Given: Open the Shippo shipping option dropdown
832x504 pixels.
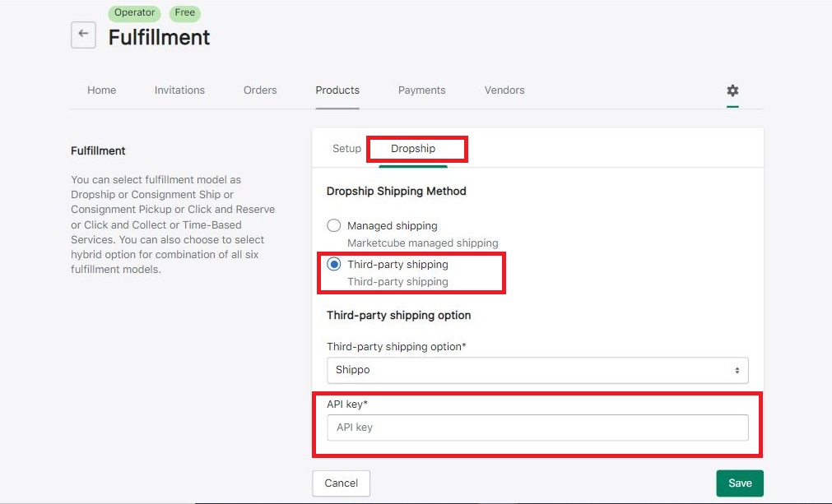Looking at the screenshot, I should 537,370.
